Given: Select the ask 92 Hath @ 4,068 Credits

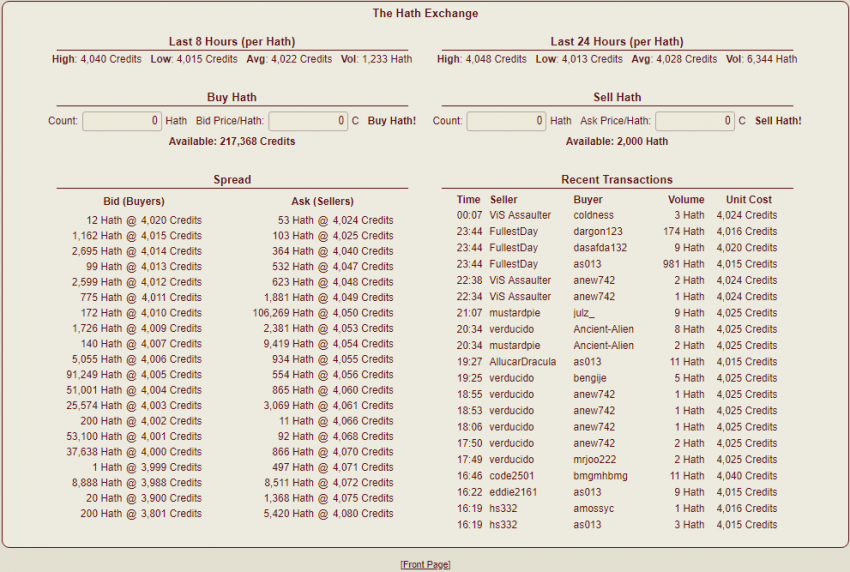Looking at the screenshot, I should 336,436.
